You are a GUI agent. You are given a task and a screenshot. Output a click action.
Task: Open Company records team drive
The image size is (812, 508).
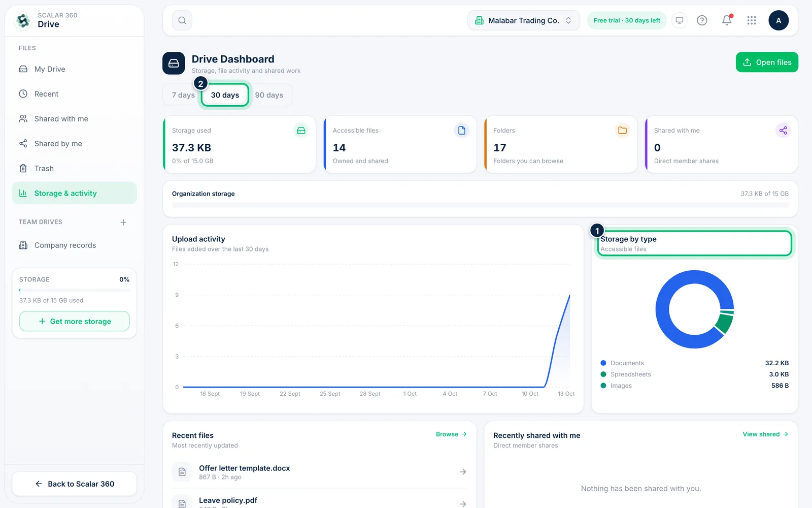(x=75, y=245)
